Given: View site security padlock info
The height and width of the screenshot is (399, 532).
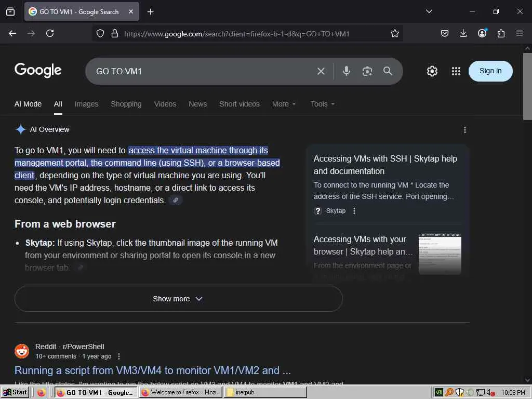Looking at the screenshot, I should pos(115,33).
